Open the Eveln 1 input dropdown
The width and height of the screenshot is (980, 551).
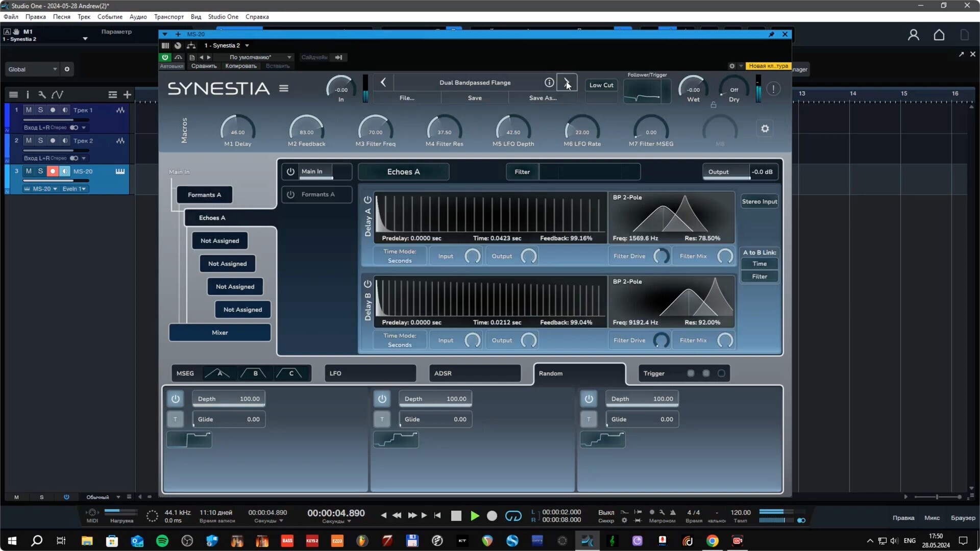coord(74,189)
